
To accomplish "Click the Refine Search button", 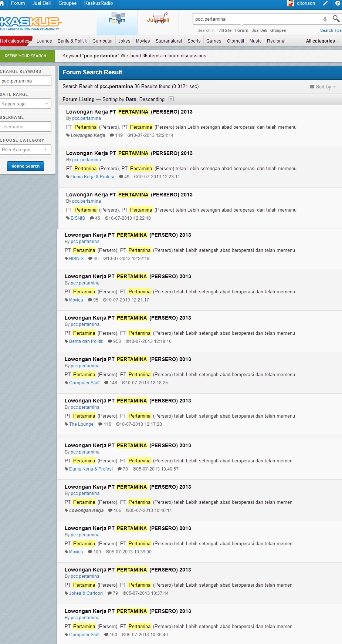I will pos(26,166).
